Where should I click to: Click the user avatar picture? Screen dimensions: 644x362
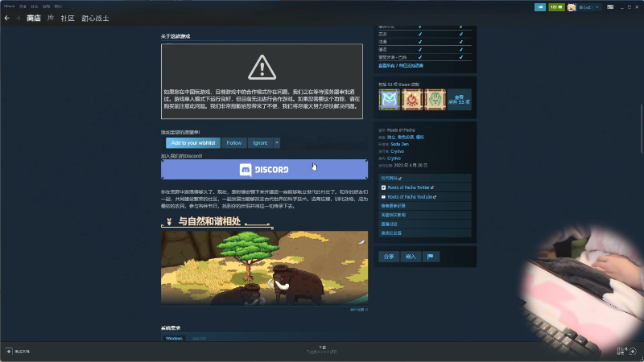coord(572,7)
